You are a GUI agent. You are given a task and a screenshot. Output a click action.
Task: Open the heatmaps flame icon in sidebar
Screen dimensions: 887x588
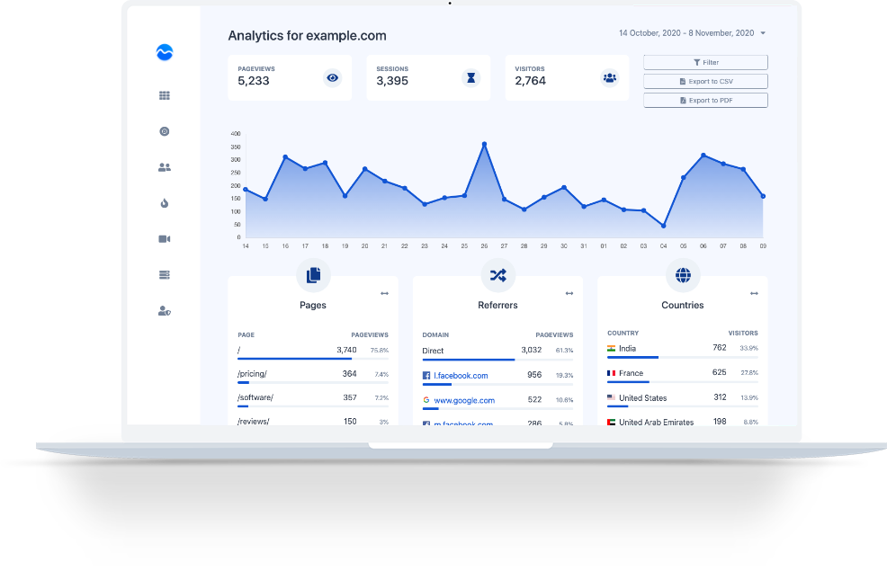(x=165, y=203)
